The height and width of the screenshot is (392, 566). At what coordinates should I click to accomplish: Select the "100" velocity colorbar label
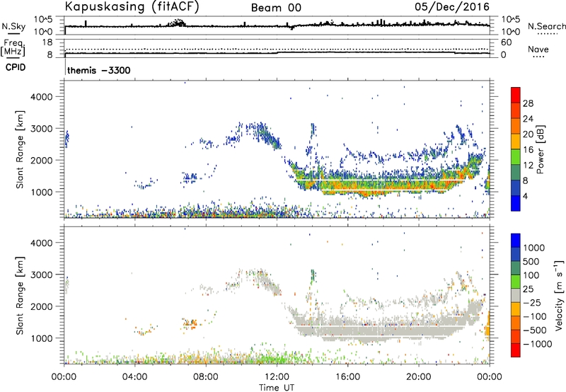click(x=531, y=275)
